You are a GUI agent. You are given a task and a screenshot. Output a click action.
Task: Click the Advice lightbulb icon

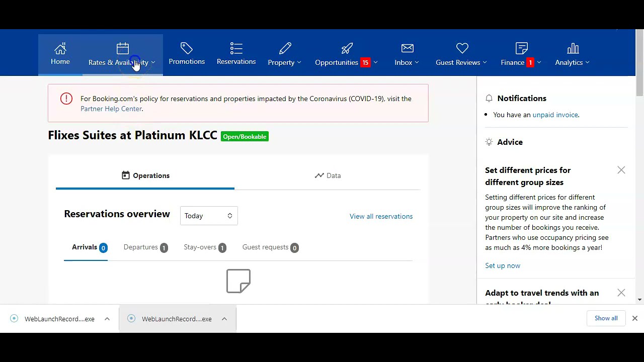[x=489, y=142]
